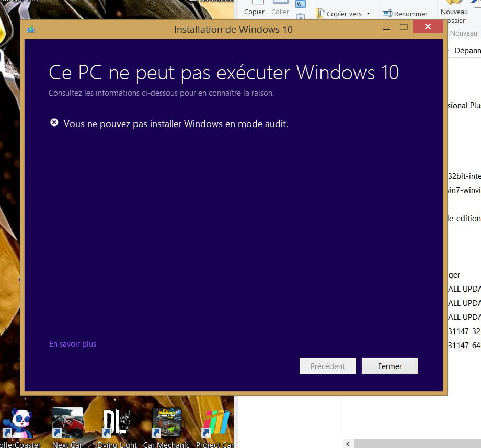Minimize the Installation de Windows 10 window

point(386,29)
